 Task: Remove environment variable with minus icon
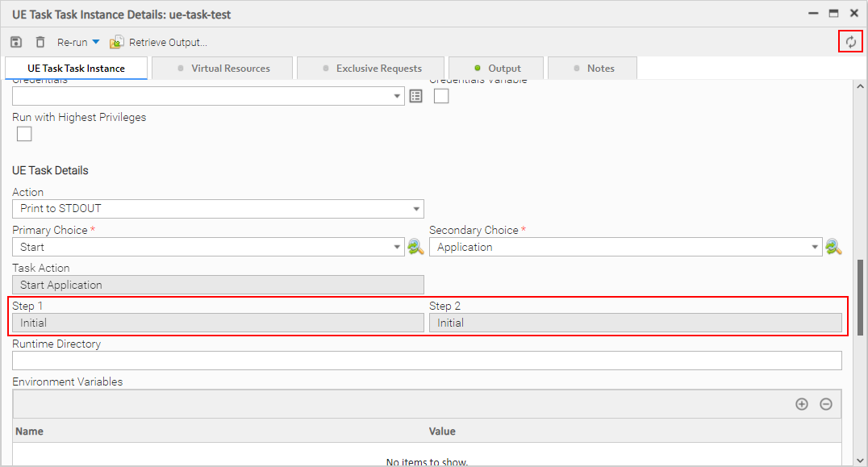pos(826,404)
